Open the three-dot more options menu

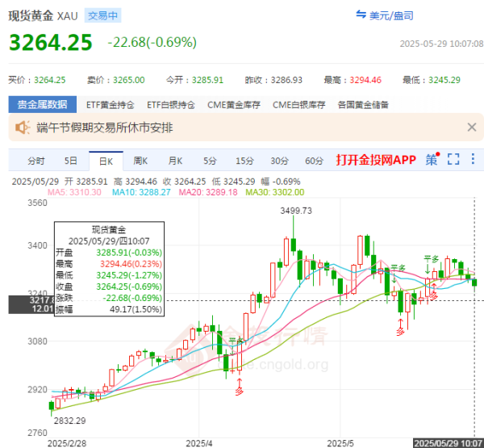coord(473,159)
